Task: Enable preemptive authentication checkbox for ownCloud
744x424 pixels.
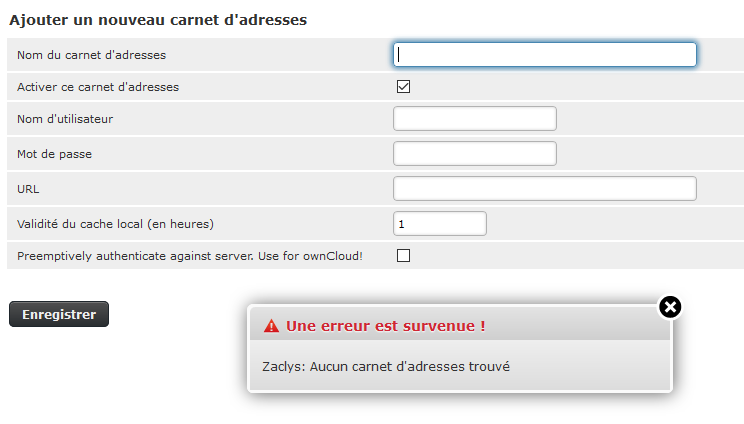Action: click(x=404, y=256)
